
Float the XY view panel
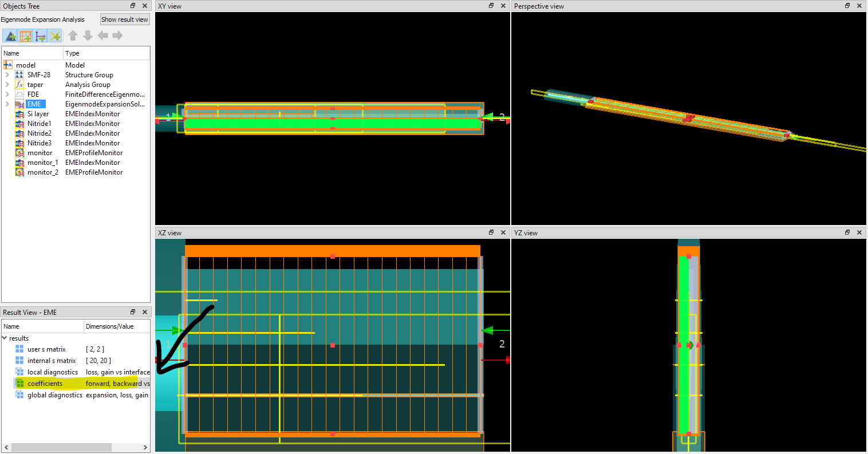point(491,6)
